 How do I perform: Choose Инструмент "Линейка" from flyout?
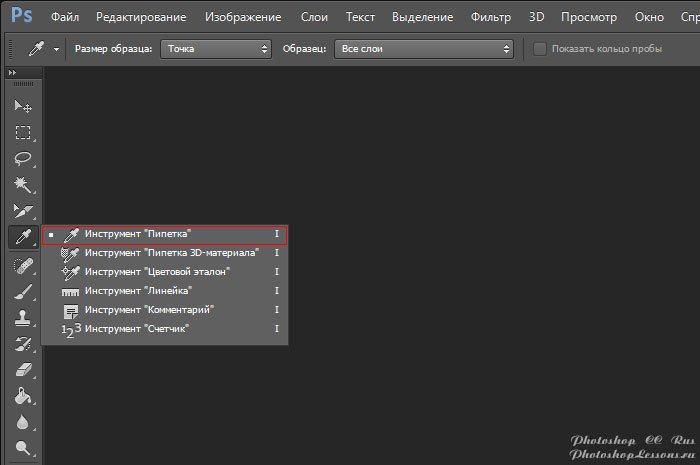138,291
